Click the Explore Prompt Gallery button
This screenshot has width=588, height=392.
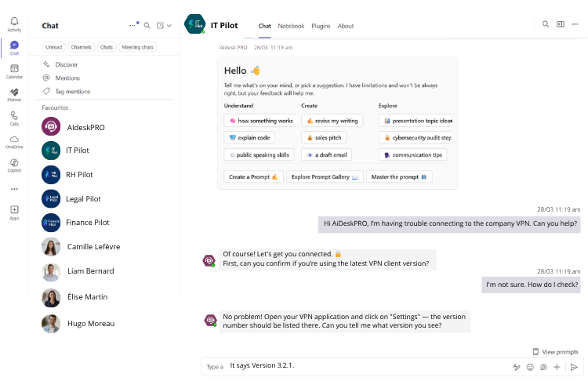point(325,177)
